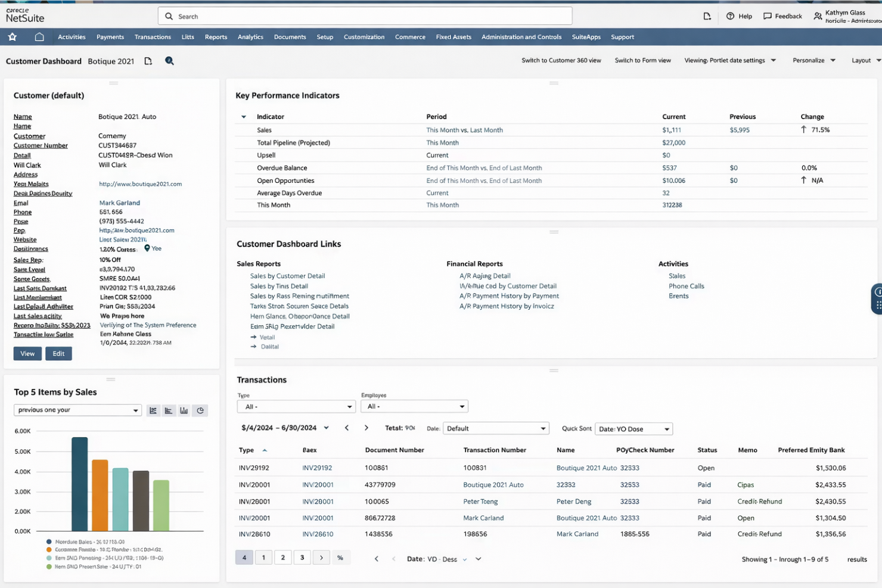Expand the date range selector chevron
The height and width of the screenshot is (588, 882).
326,427
